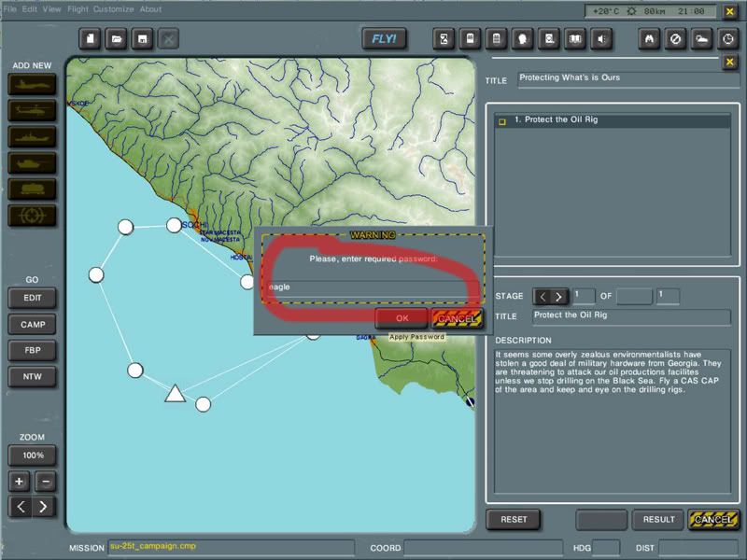Click the RESULT button
Viewport: 747px width, 560px height.
click(x=658, y=519)
